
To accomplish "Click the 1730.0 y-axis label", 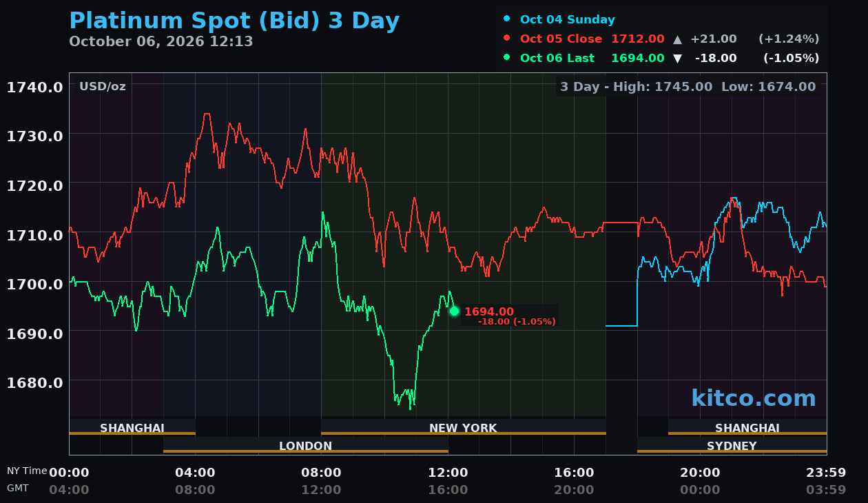I will coord(35,136).
